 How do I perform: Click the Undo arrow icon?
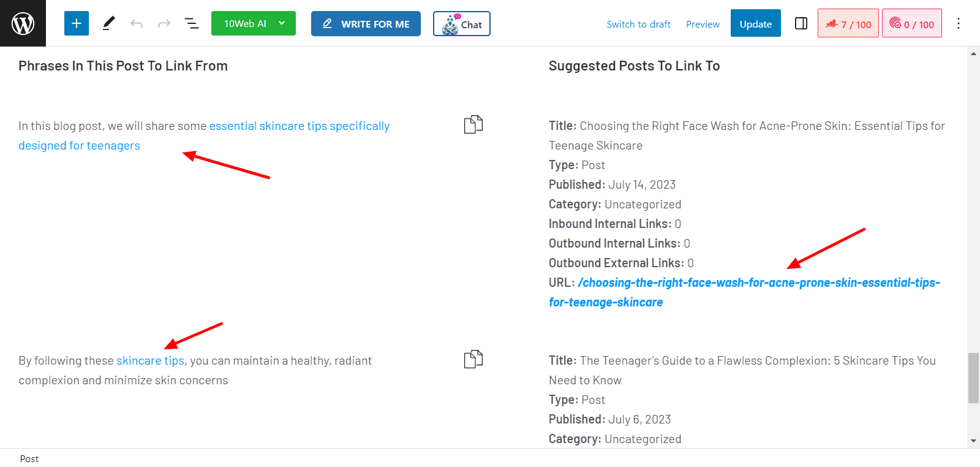[137, 24]
